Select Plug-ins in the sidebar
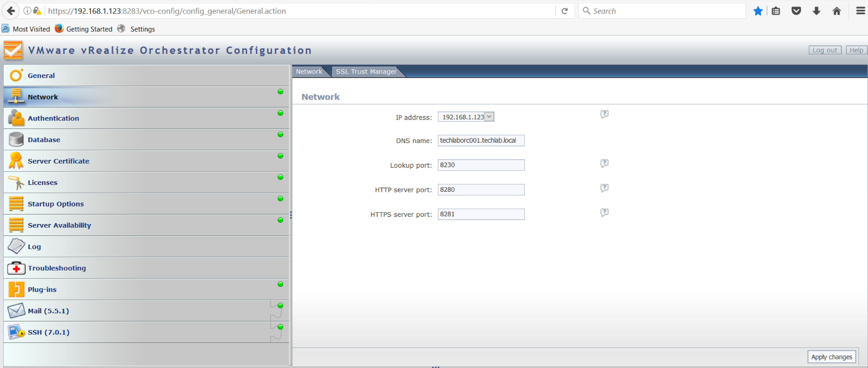Screen dimensions: 868x368 tap(146, 289)
